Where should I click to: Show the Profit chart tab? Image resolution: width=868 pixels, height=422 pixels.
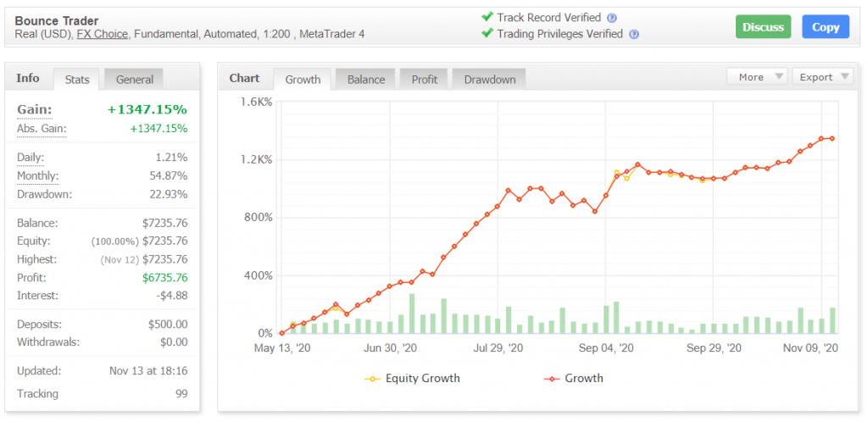(424, 80)
